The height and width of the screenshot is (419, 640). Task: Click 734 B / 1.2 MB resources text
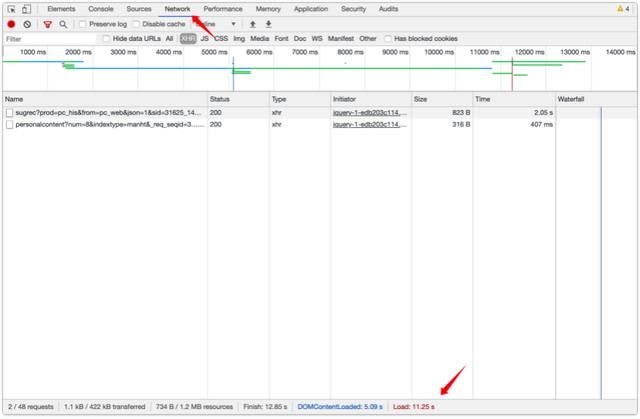coord(194,407)
